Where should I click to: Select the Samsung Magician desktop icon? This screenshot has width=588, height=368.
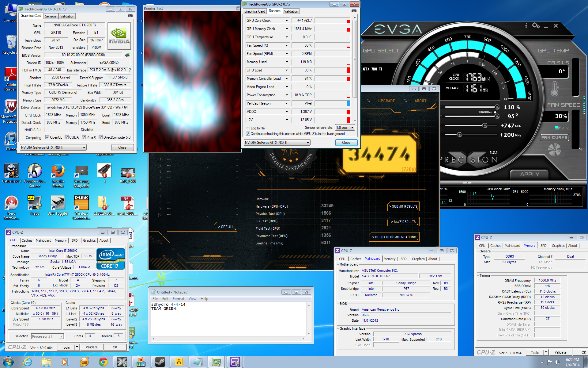81,175
